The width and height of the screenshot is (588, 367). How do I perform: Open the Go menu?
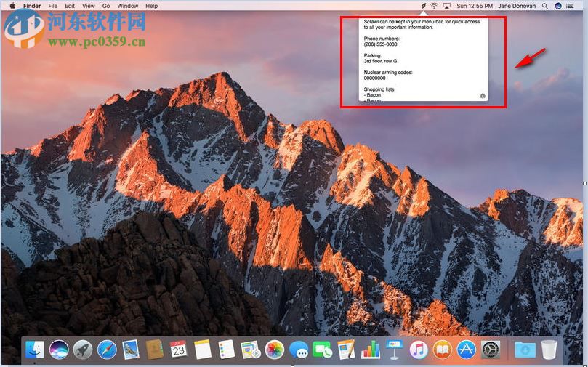pos(106,6)
